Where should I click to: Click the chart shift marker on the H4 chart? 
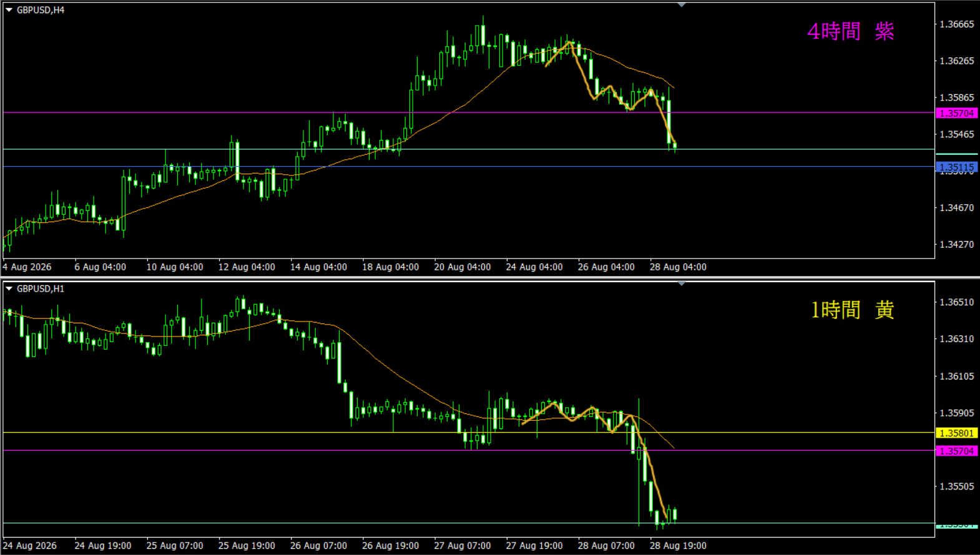tap(682, 5)
